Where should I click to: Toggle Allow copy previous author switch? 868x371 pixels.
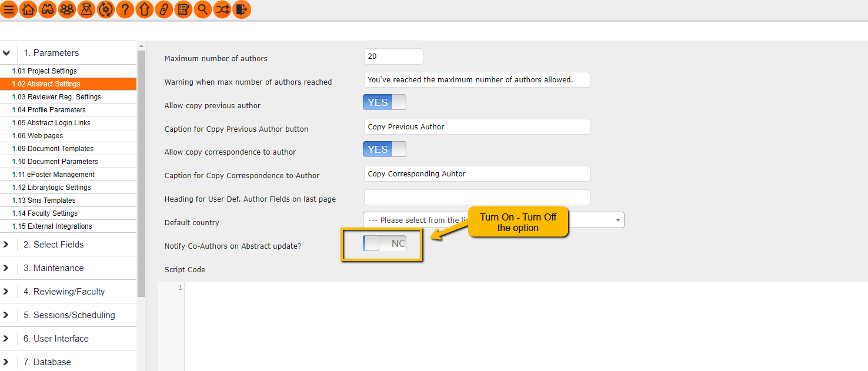pos(385,102)
